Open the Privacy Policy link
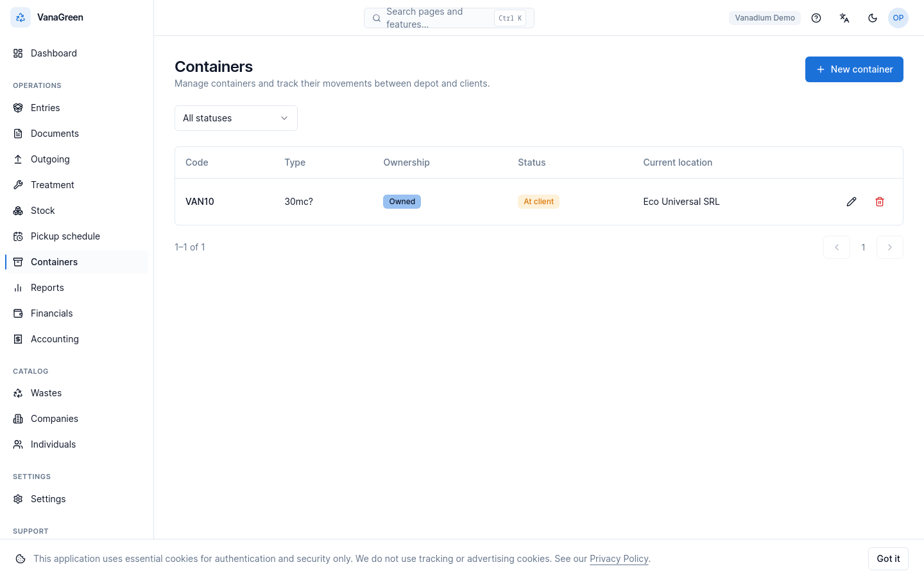The height and width of the screenshot is (578, 924). click(619, 559)
